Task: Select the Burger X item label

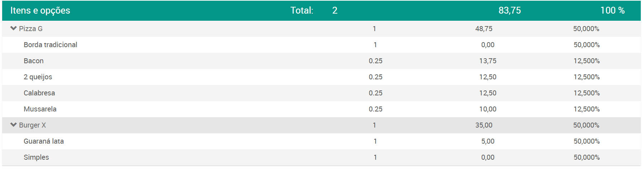Action: pyautogui.click(x=32, y=125)
